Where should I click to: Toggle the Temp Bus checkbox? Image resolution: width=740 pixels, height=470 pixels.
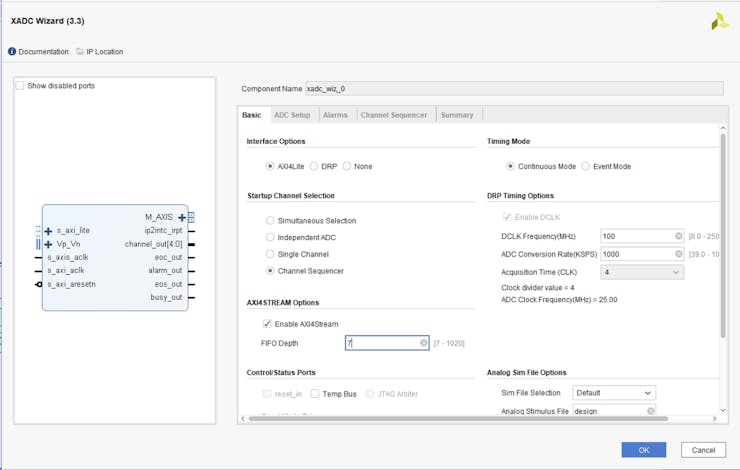tap(315, 394)
